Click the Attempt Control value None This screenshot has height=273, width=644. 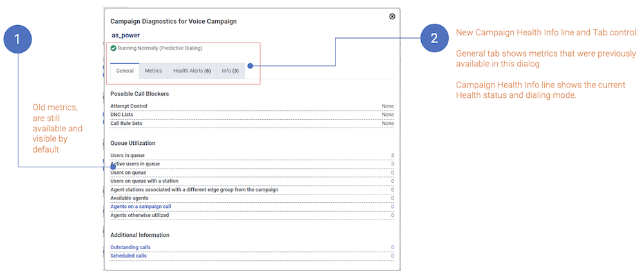(x=388, y=106)
